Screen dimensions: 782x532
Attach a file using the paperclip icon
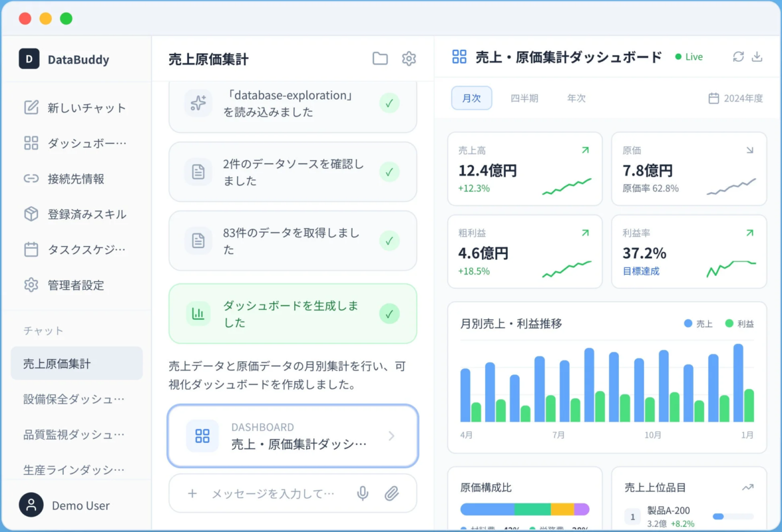[x=391, y=493]
